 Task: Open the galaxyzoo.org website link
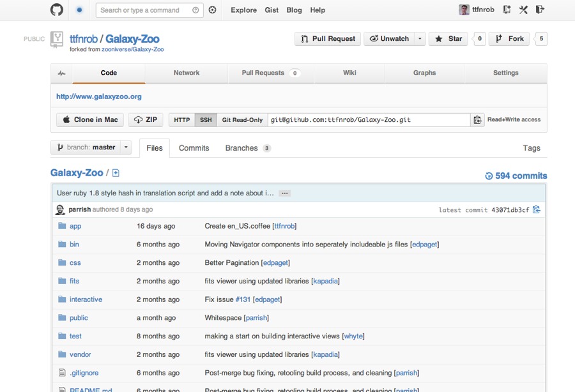(x=99, y=96)
